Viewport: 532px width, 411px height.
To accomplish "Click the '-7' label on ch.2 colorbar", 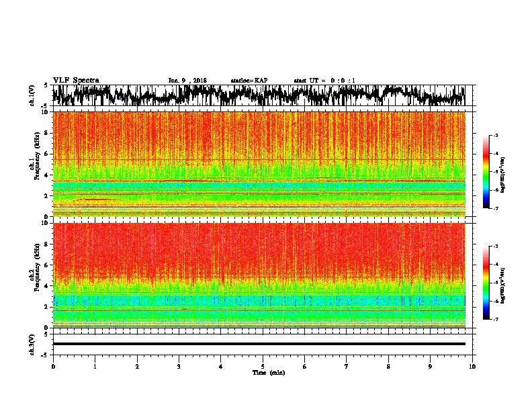I will point(495,319).
